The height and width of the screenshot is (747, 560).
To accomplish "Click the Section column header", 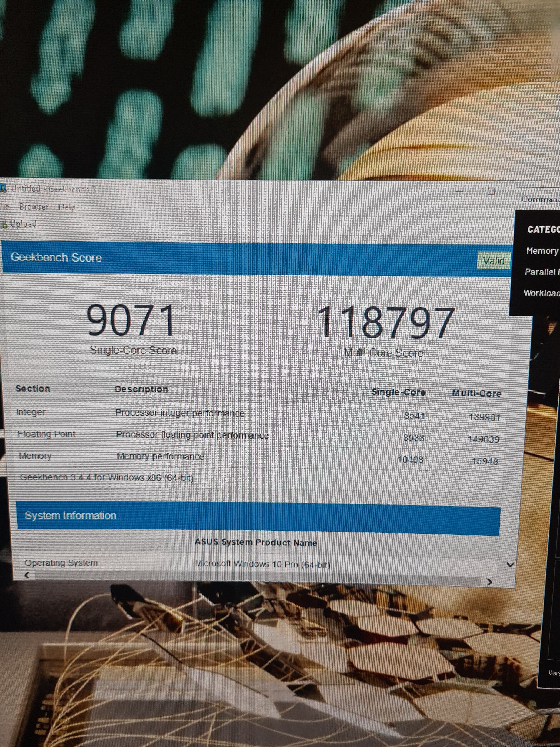I will tap(33, 389).
